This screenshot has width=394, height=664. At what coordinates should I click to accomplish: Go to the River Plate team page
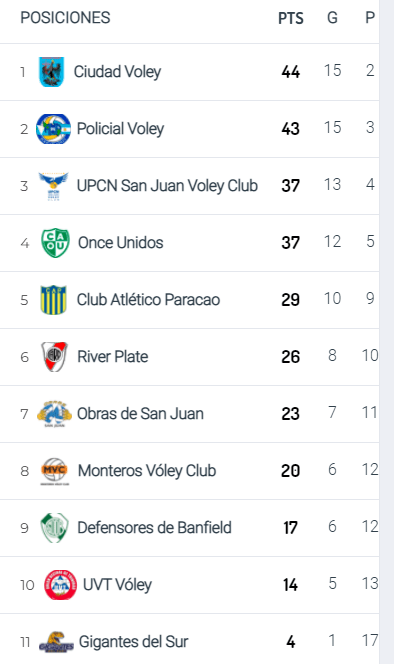(113, 357)
